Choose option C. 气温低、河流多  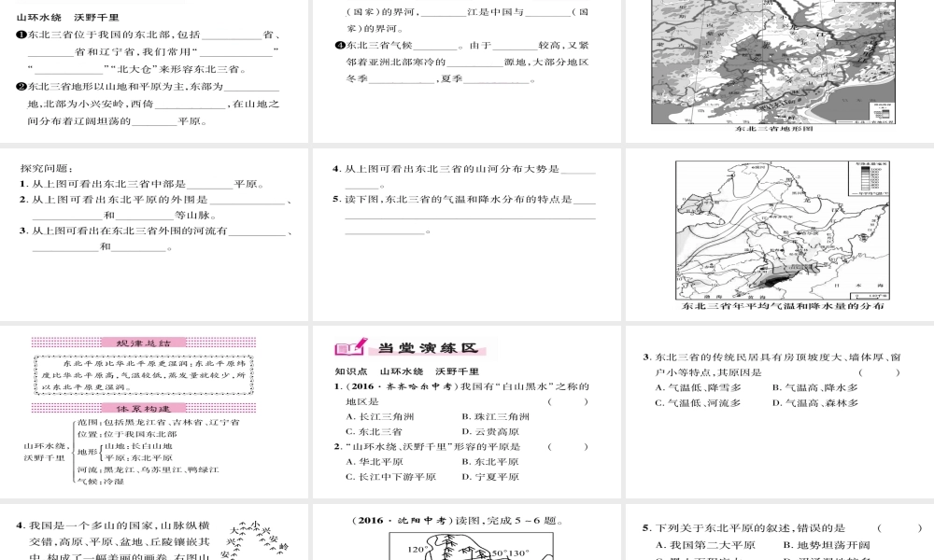698,403
